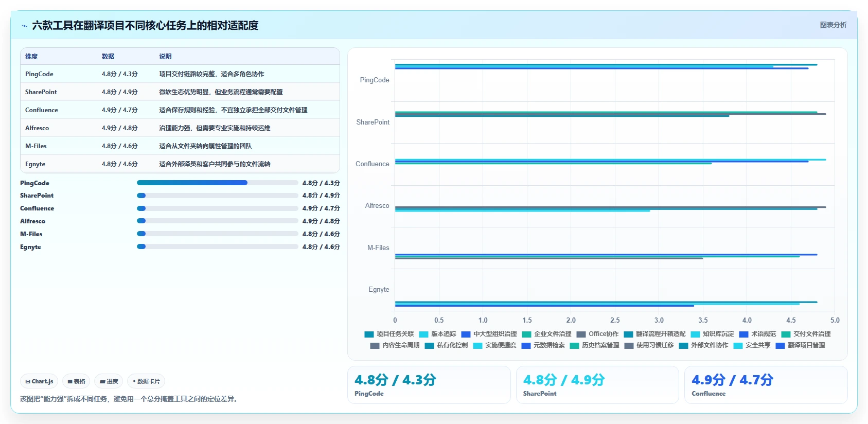Click the Egnyte progress bar
Screen dimensions: 868x424
tap(217, 246)
